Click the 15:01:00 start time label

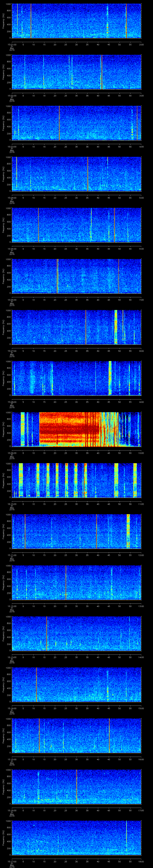[12, 44]
